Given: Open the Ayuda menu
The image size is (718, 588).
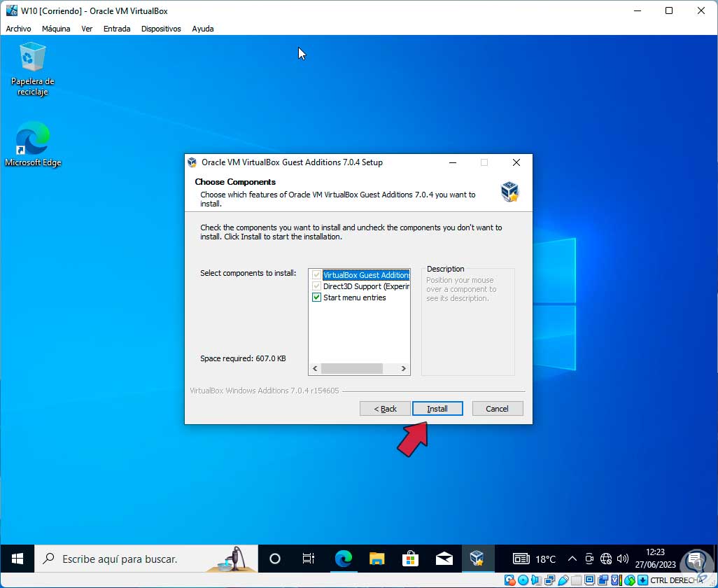Looking at the screenshot, I should coord(203,29).
